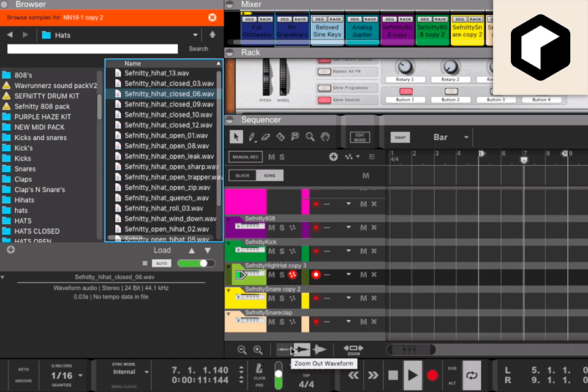
Task: Select the Pencil tool in the sequencer toolbar
Action: (251, 137)
